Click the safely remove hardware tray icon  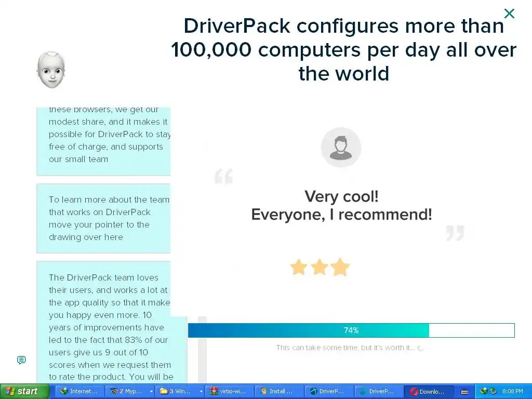click(x=493, y=391)
